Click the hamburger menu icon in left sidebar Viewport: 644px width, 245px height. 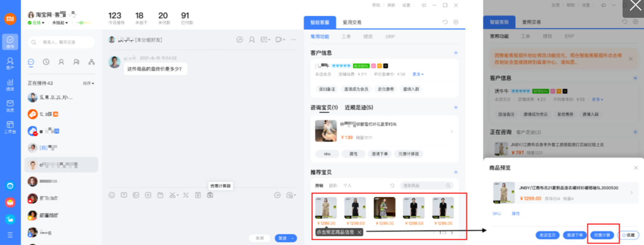point(10,235)
